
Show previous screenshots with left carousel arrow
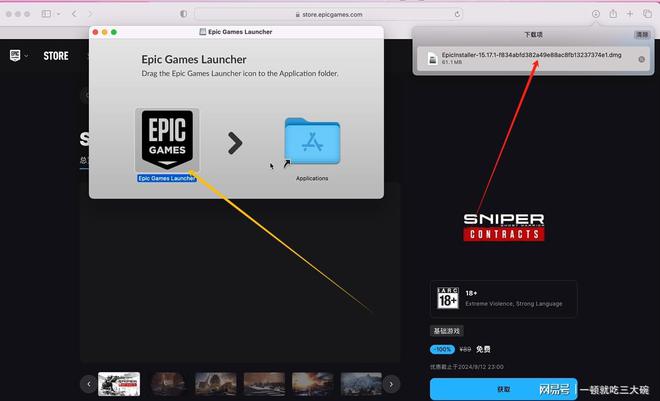point(88,384)
